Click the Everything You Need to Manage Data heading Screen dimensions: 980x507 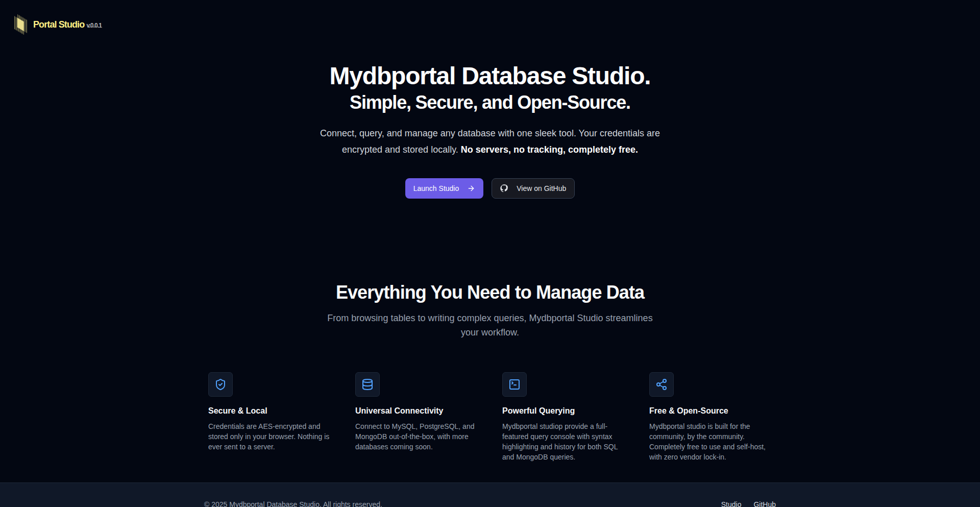(x=489, y=293)
